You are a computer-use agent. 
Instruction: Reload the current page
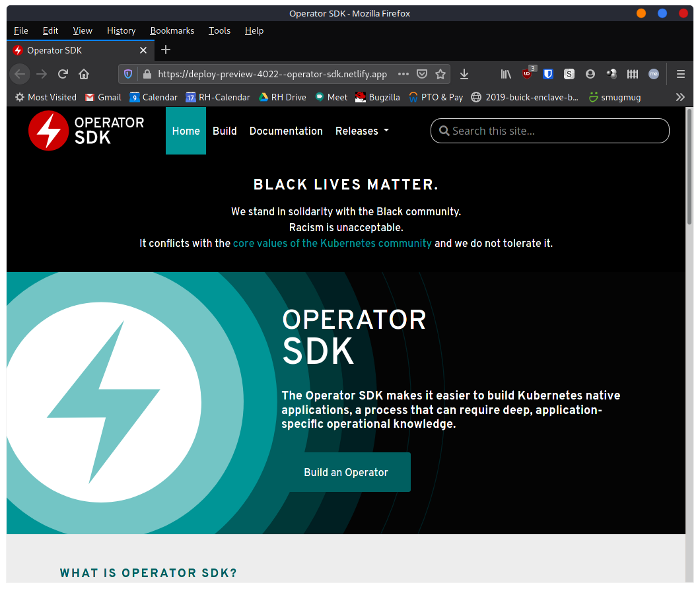click(63, 74)
